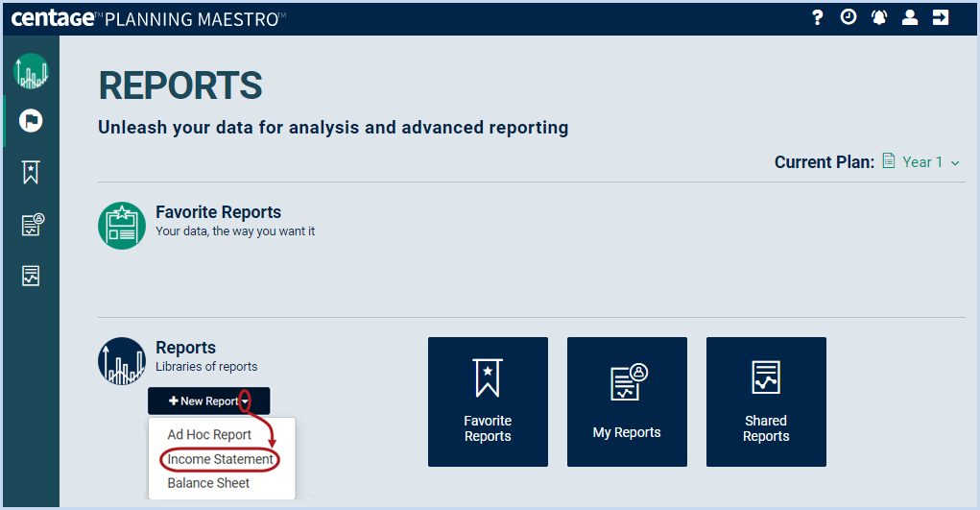Click the logout arrow icon

tap(941, 17)
